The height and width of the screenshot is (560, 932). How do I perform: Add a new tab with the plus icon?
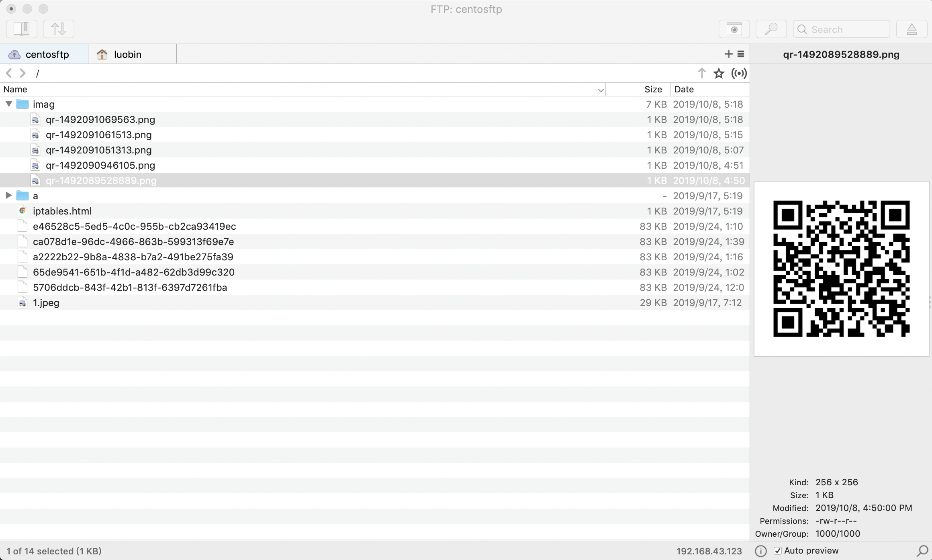(x=728, y=54)
